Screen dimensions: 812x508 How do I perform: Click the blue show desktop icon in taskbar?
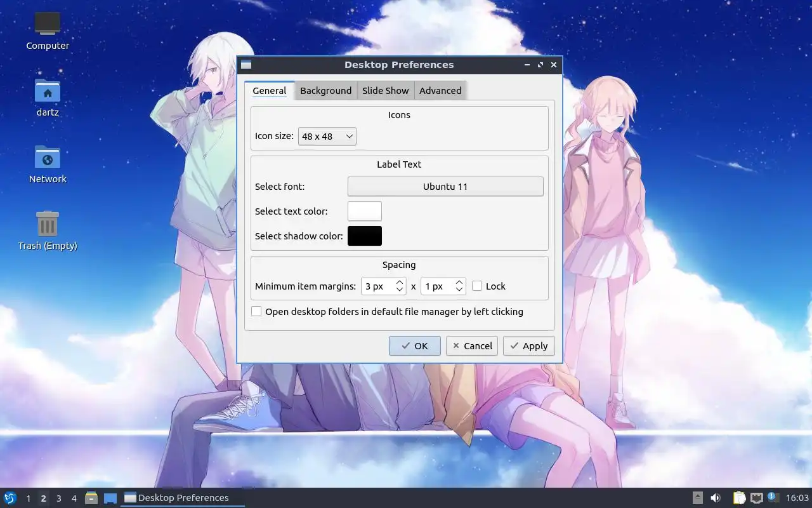[x=110, y=498]
